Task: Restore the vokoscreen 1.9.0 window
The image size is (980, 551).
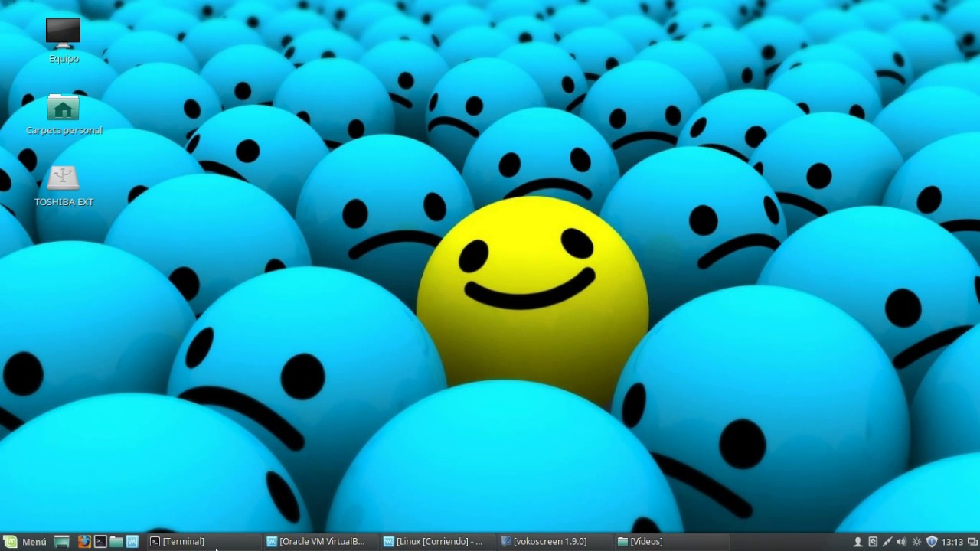Action: point(554,542)
